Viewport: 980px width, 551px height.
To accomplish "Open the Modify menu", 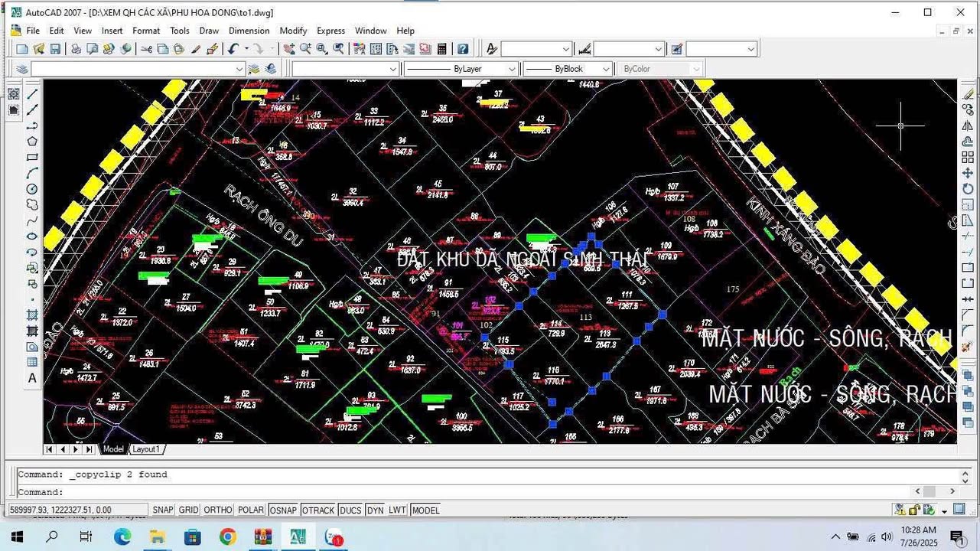I will (x=293, y=31).
